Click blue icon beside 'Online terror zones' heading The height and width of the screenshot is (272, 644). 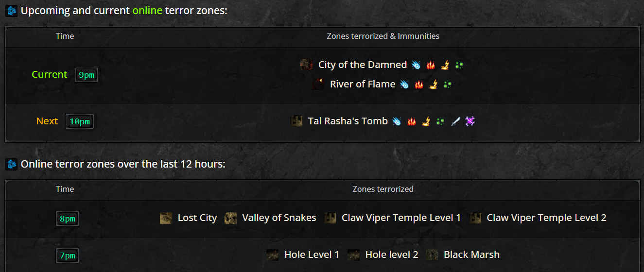[12, 164]
